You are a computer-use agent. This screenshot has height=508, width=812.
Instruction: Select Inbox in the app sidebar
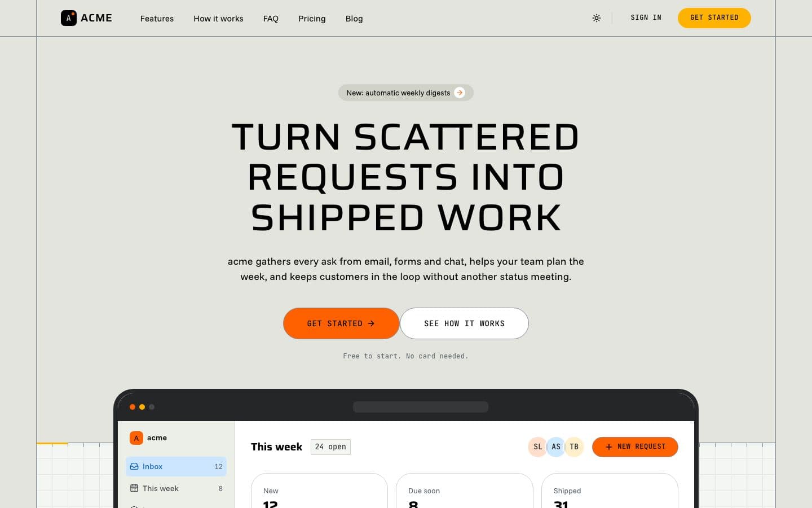pyautogui.click(x=176, y=466)
